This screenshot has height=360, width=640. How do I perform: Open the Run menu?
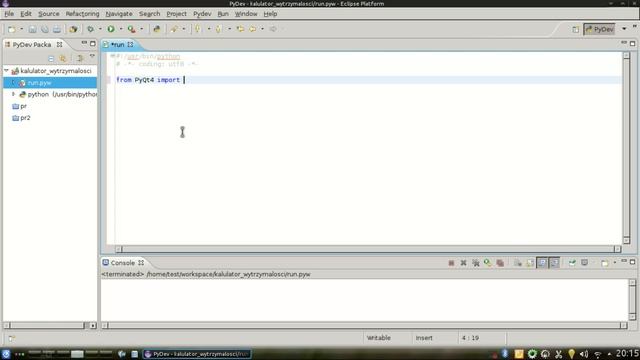[x=223, y=13]
